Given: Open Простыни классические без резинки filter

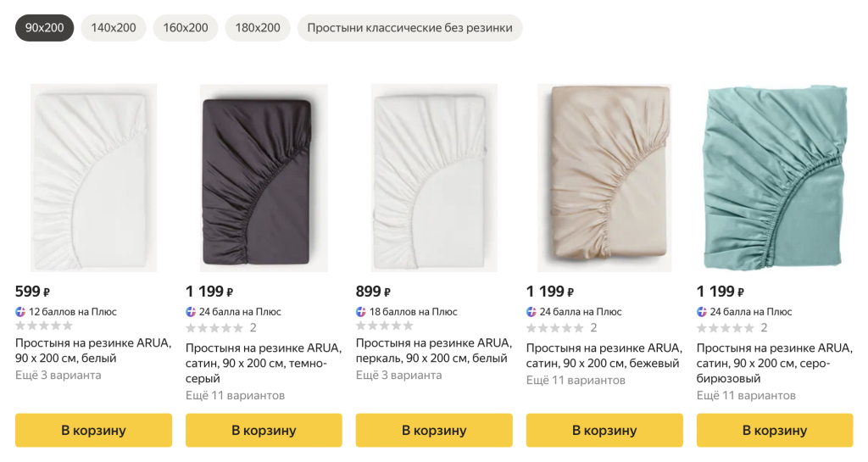Looking at the screenshot, I should 409,28.
